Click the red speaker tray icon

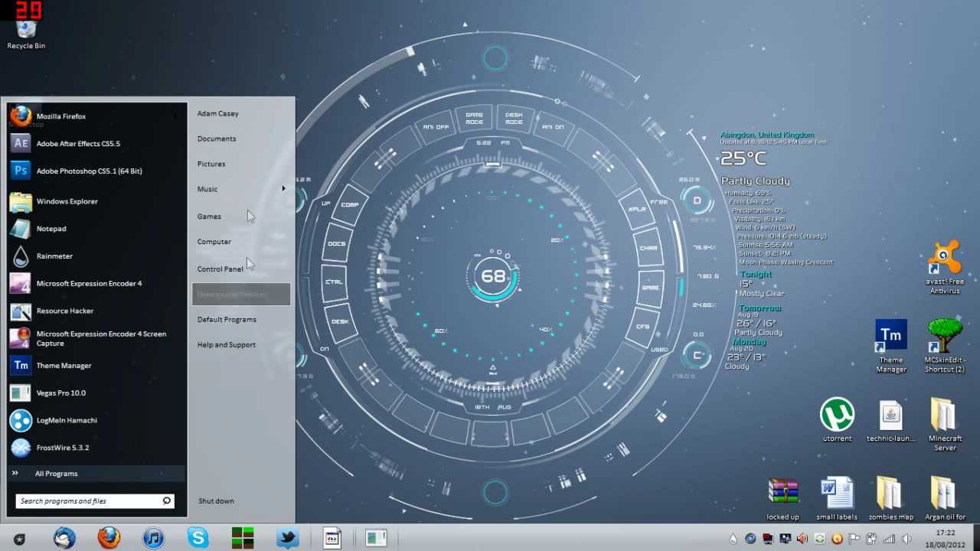point(802,539)
